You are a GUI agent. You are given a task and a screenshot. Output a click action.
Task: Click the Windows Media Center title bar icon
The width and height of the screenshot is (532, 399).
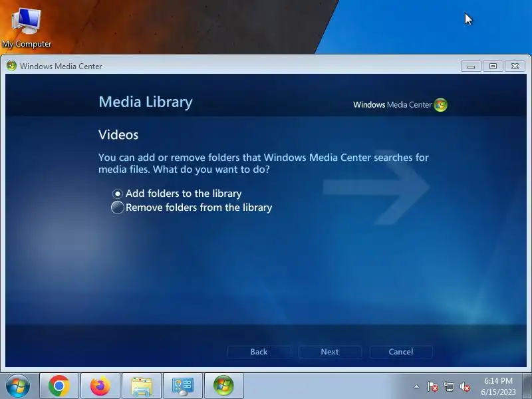pyautogui.click(x=11, y=65)
